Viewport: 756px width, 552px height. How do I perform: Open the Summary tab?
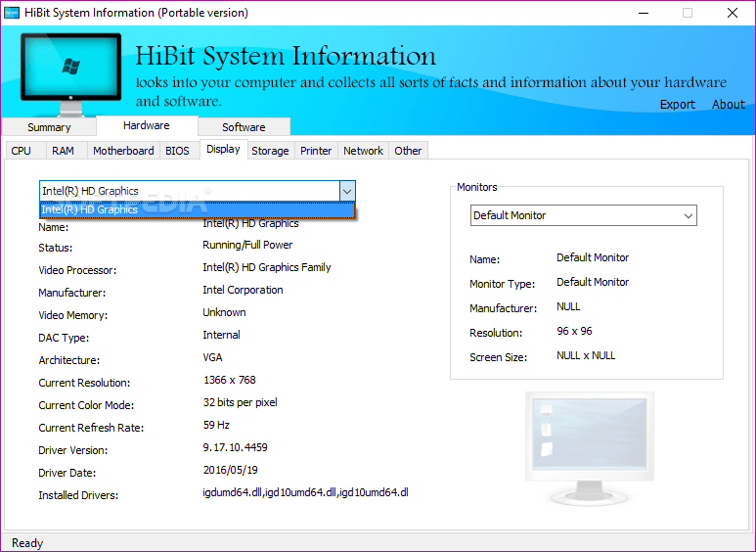49,127
